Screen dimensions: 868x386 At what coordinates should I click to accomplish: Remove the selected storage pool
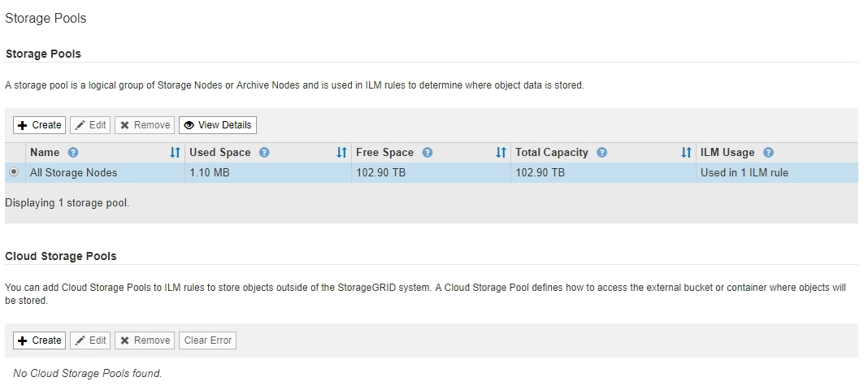(145, 125)
